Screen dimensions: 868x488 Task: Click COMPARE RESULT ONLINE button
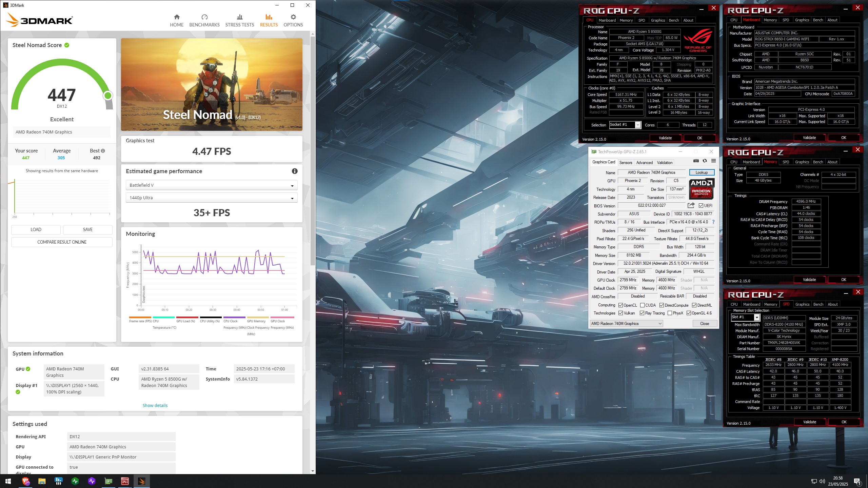tap(62, 242)
